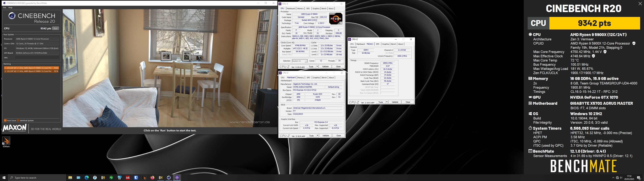Click the Cinebench Info input field
644x181 pixels.
coord(37,58)
